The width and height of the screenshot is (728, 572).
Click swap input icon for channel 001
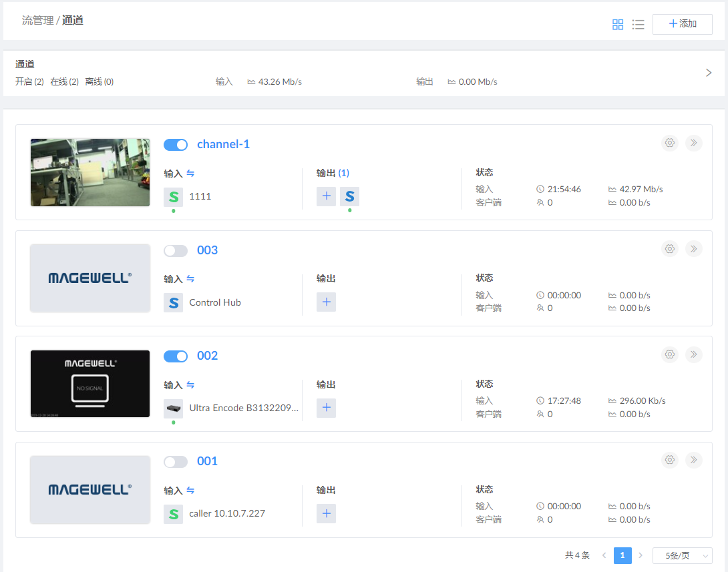(190, 491)
